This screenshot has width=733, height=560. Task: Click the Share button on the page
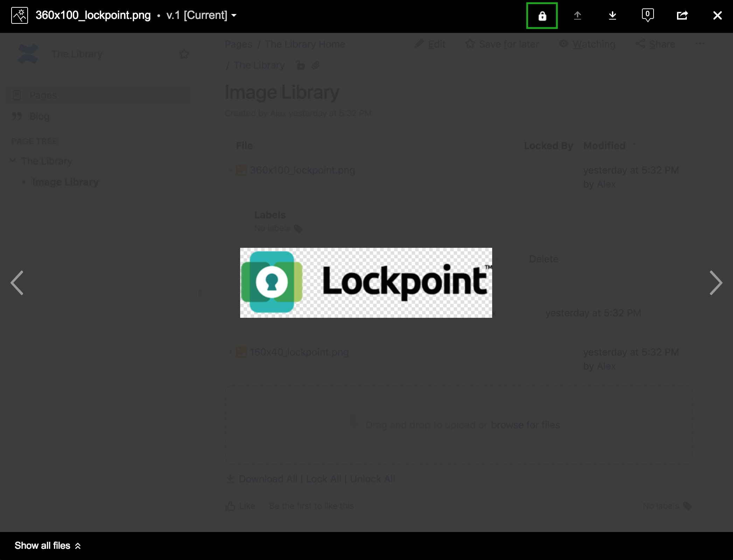655,44
